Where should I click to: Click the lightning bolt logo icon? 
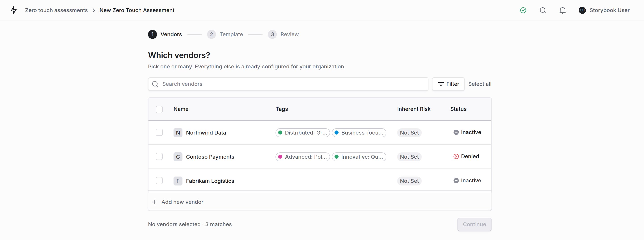point(14,10)
